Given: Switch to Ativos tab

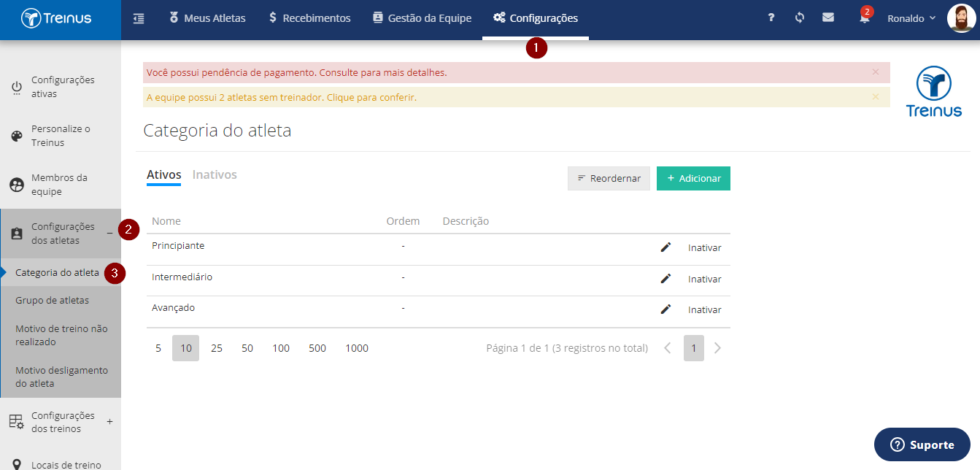Looking at the screenshot, I should [163, 175].
